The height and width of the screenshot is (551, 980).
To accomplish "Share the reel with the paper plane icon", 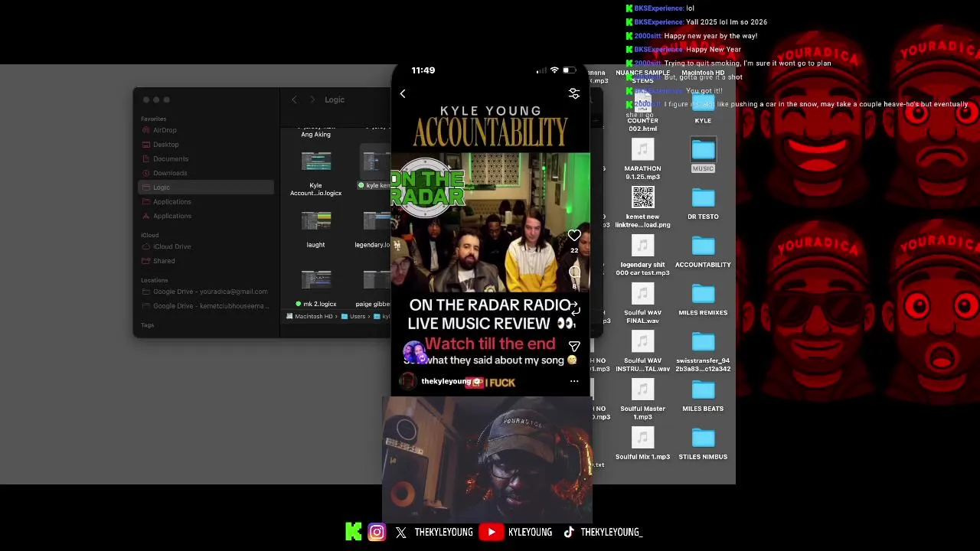I will (x=574, y=347).
